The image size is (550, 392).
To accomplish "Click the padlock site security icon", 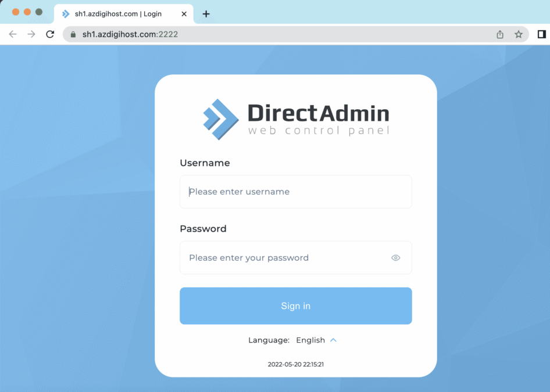I will tap(73, 34).
